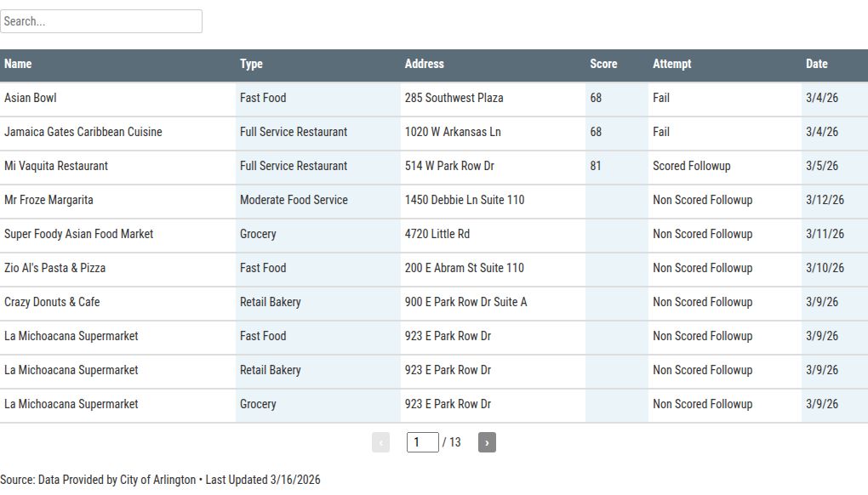This screenshot has width=868, height=495.
Task: Click the next page arrow button
Action: click(487, 442)
